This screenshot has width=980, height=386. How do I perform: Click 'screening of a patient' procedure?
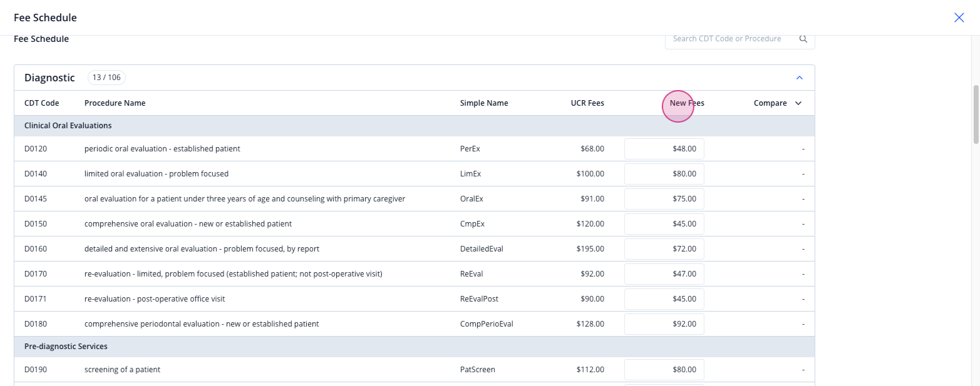[122, 370]
